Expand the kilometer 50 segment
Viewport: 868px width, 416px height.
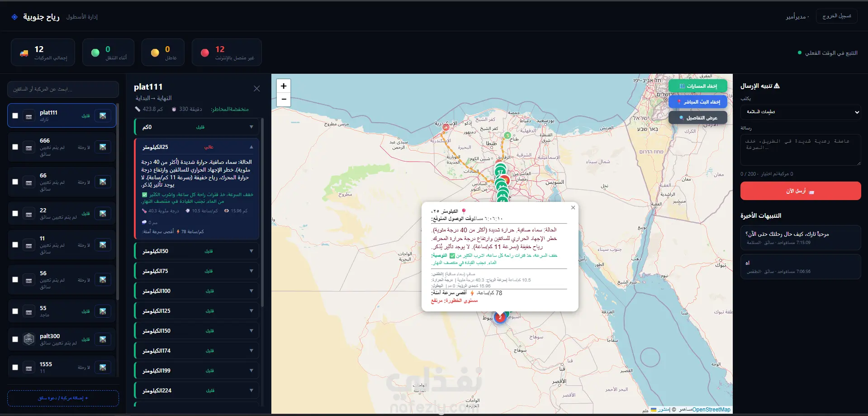(197, 251)
